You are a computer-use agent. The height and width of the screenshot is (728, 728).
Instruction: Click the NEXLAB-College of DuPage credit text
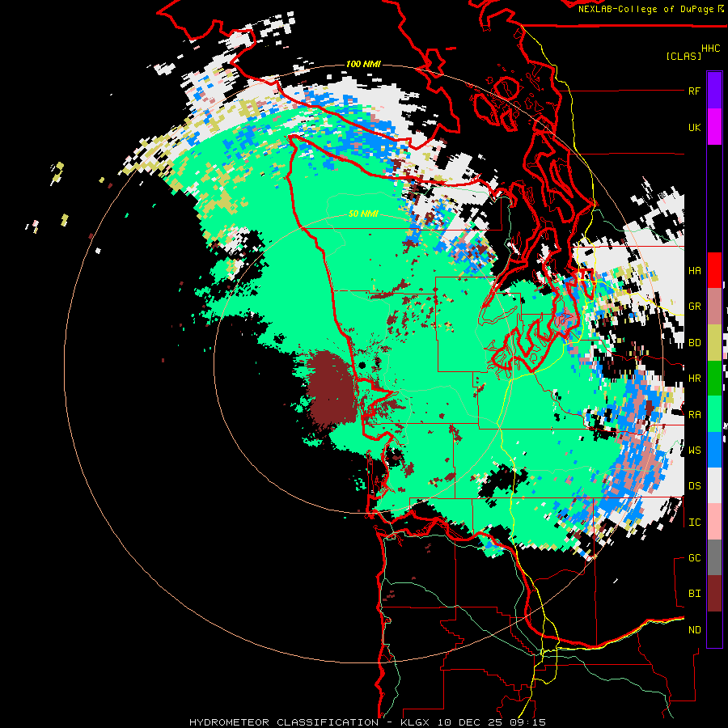point(645,9)
